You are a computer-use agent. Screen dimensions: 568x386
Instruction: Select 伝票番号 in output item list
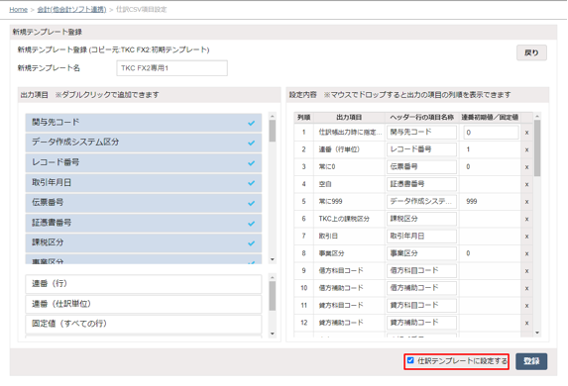pyautogui.click(x=143, y=203)
